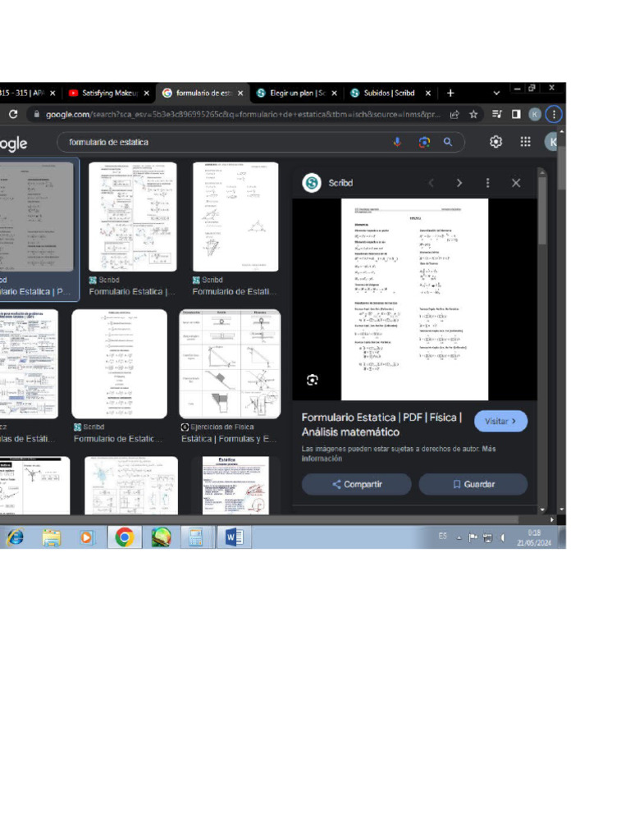The image size is (630, 840).
Task: Click the Compartir button
Action: tap(356, 484)
